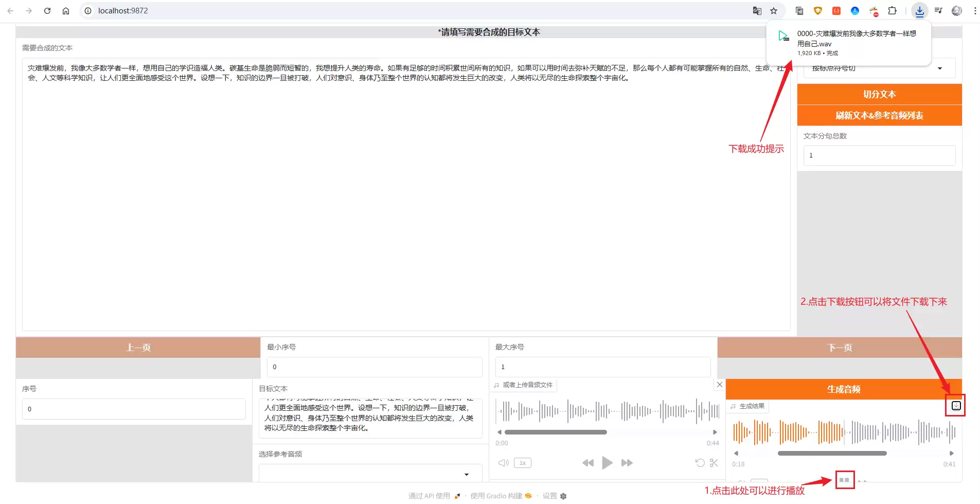This screenshot has height=504, width=980.
Task: Click the 最大序号 input field
Action: click(x=603, y=367)
